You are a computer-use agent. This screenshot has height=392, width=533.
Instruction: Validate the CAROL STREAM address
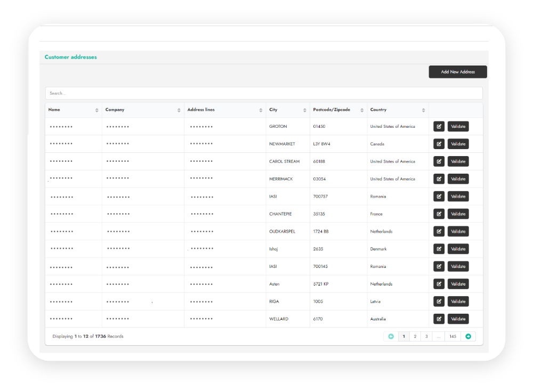click(x=458, y=161)
